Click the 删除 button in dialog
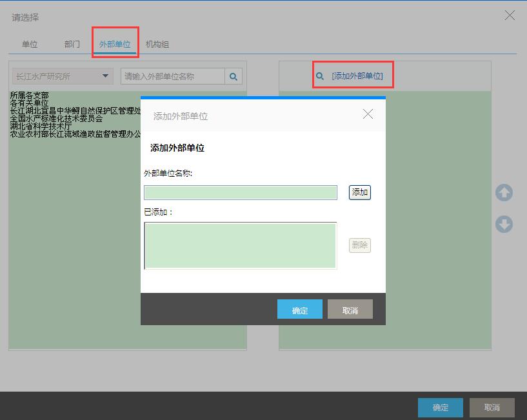The width and height of the screenshot is (527, 420). [360, 245]
